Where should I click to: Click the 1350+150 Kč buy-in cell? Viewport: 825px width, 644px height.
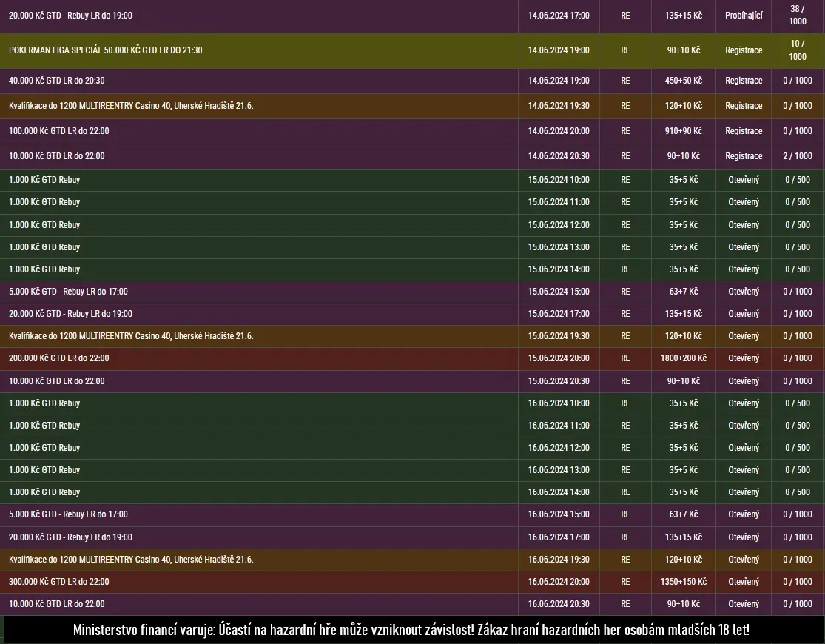pos(683,582)
